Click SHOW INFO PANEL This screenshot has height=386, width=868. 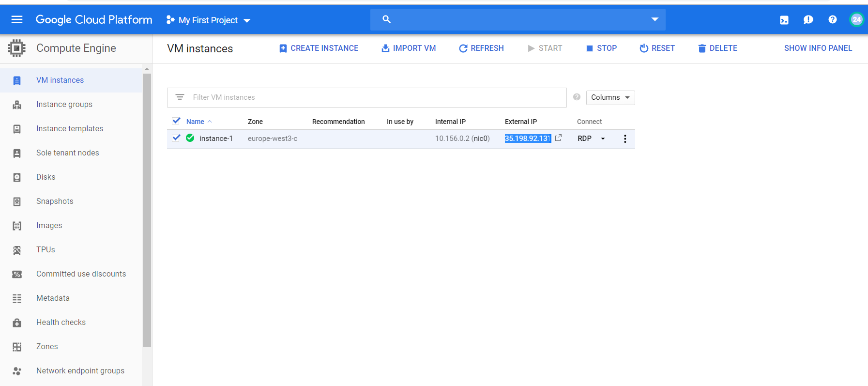point(818,48)
